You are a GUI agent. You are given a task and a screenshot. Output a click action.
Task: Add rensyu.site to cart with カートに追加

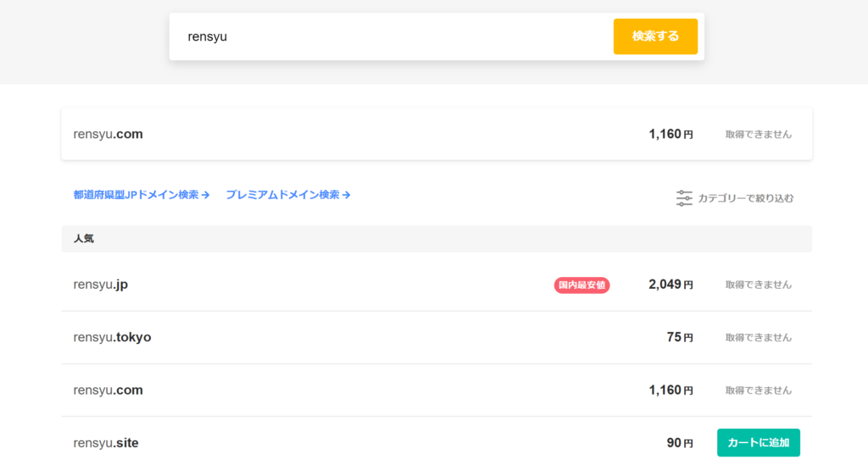click(758, 442)
